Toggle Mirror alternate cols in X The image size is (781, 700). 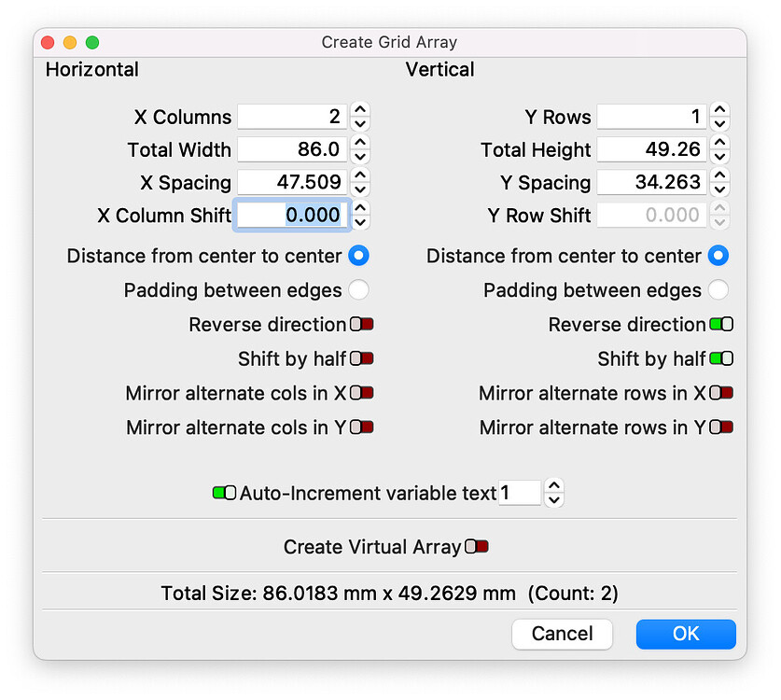tap(362, 393)
